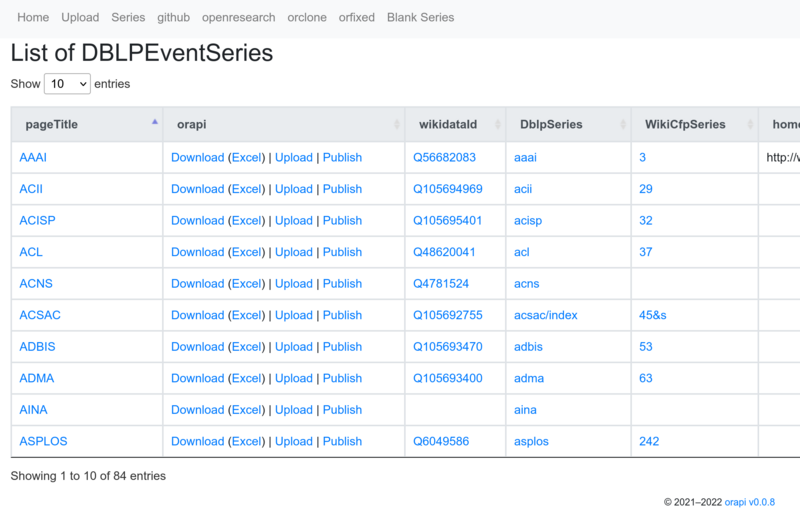Sort table by WikiCfpSeries column
The height and width of the screenshot is (522, 800).
tap(694, 125)
